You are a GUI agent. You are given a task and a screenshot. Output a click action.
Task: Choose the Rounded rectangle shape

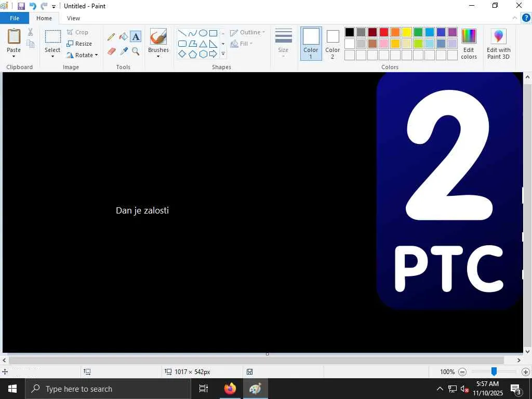(182, 44)
